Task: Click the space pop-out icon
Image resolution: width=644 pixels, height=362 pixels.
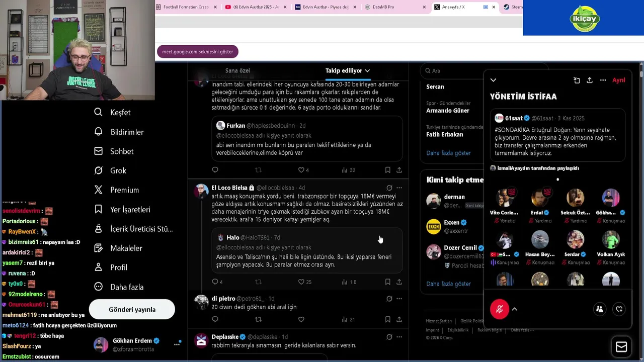Action: coord(577,80)
